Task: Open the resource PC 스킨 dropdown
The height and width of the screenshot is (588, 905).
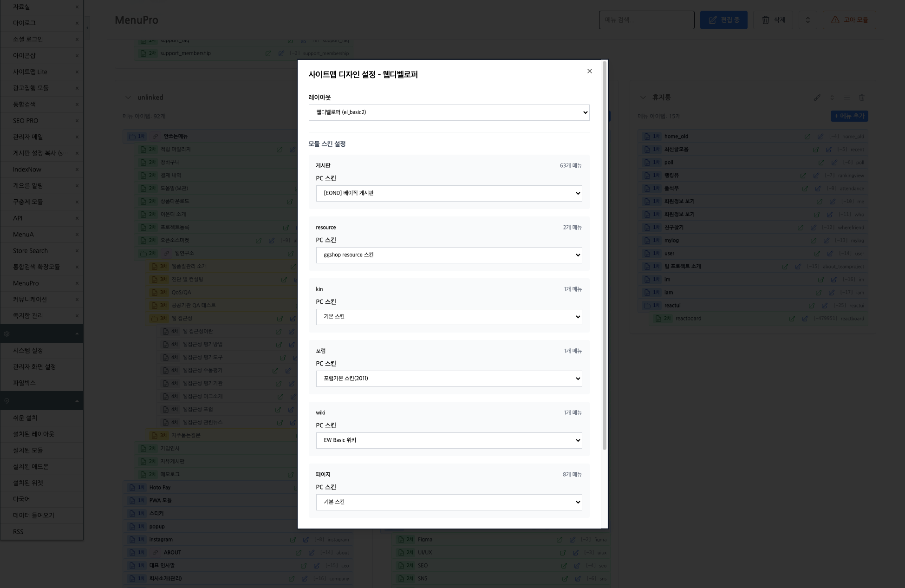Action: point(449,255)
